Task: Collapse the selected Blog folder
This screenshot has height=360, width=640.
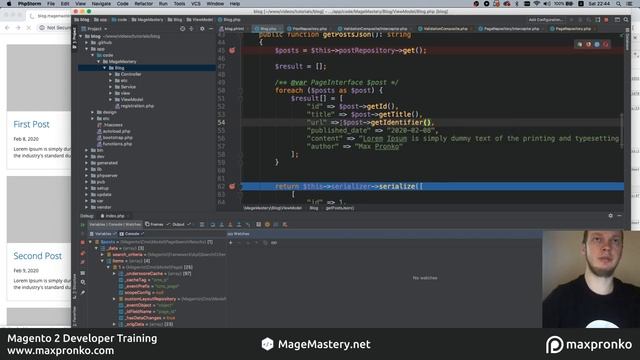Action: click(x=104, y=68)
